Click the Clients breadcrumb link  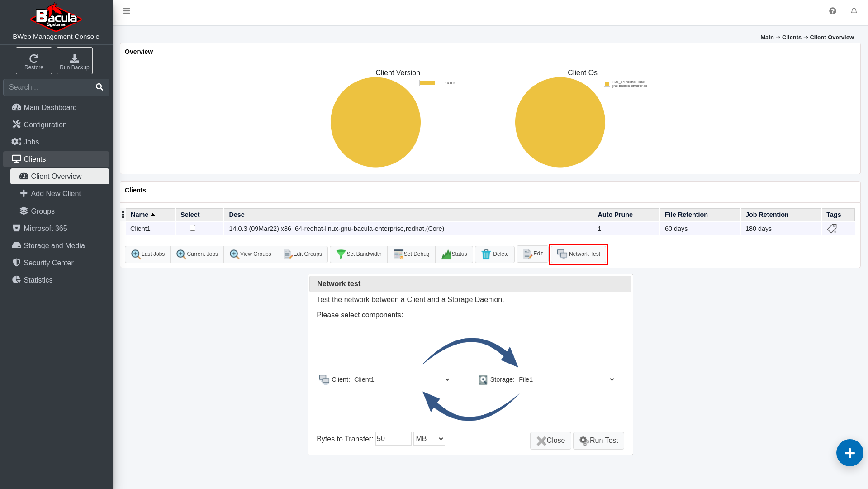(x=792, y=38)
